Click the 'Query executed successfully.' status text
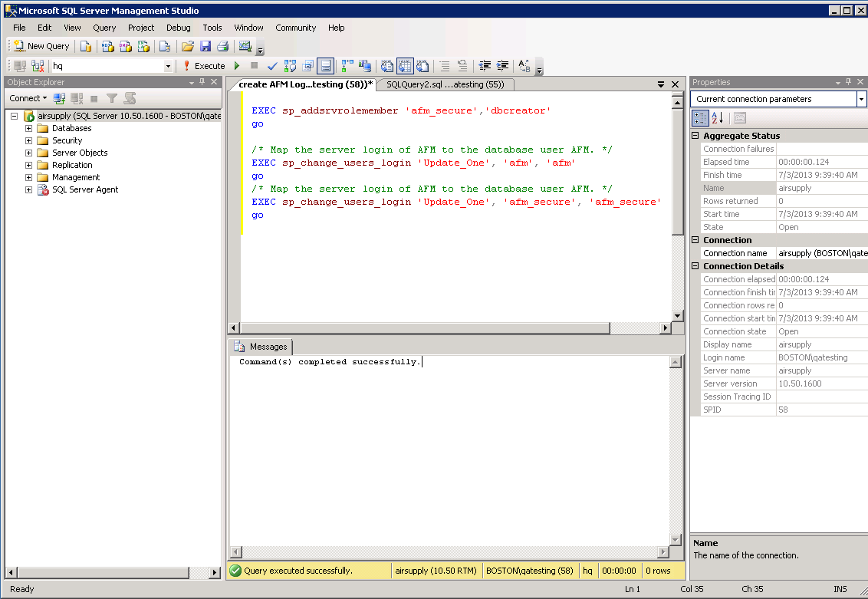The width and height of the screenshot is (868, 599). coord(298,571)
